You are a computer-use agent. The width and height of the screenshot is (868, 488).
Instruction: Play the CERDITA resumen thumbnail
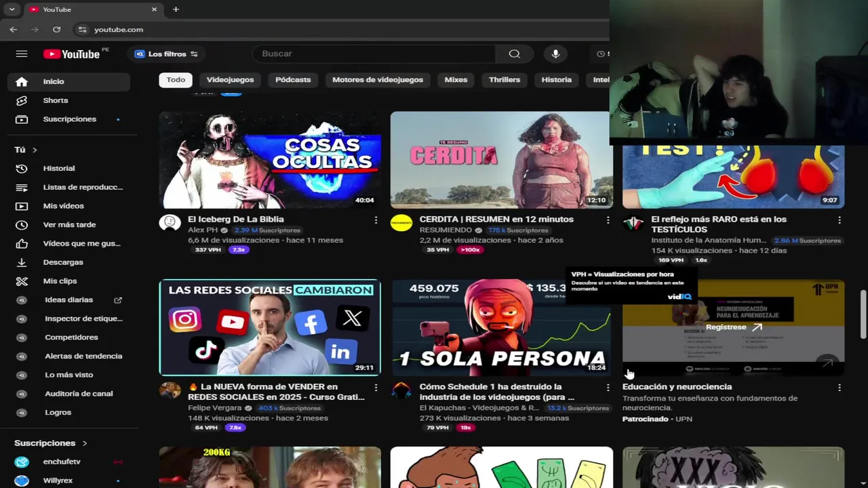coord(501,160)
